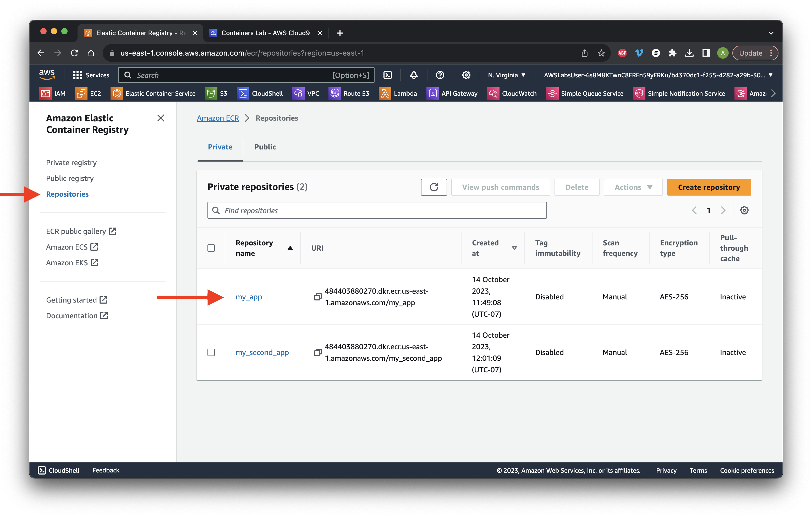Click Create repository button
The width and height of the screenshot is (812, 517).
[x=709, y=187]
